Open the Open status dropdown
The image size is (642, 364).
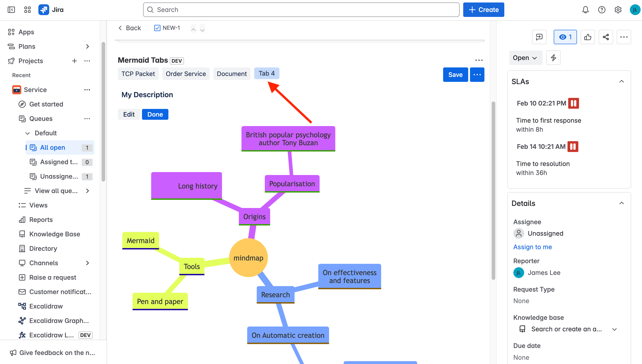click(526, 58)
